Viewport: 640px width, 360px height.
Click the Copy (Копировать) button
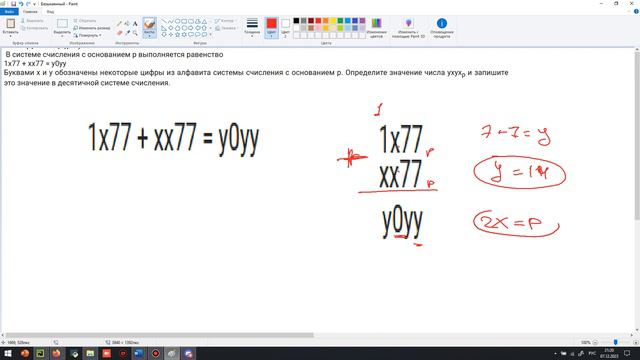point(34,28)
